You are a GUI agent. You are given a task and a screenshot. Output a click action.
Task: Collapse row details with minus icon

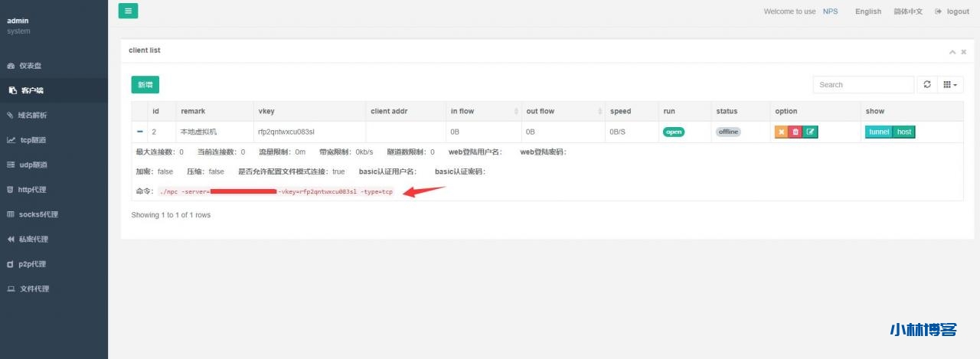point(140,132)
